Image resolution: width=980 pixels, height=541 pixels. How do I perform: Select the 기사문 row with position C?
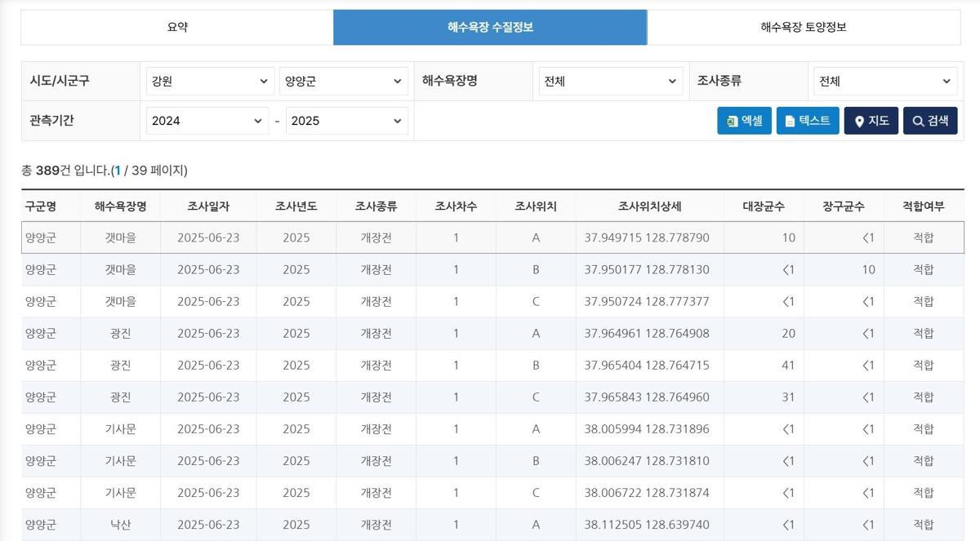pos(492,493)
